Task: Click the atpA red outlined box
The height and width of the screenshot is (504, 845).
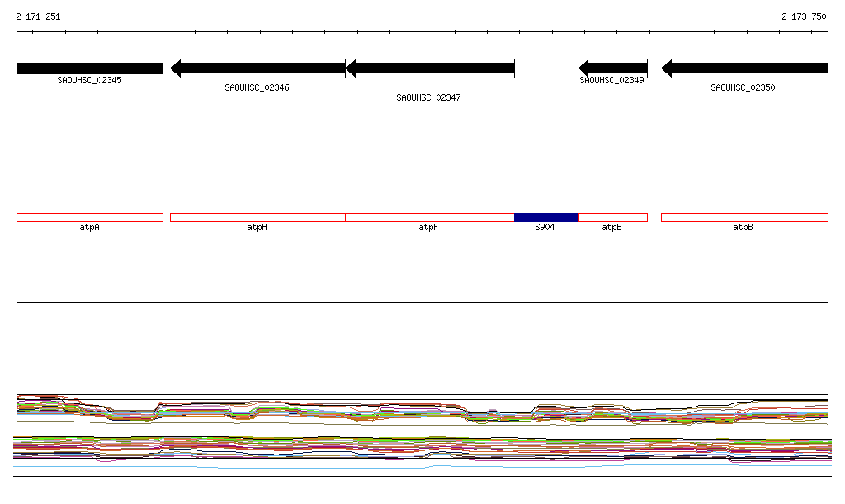Action: click(89, 218)
